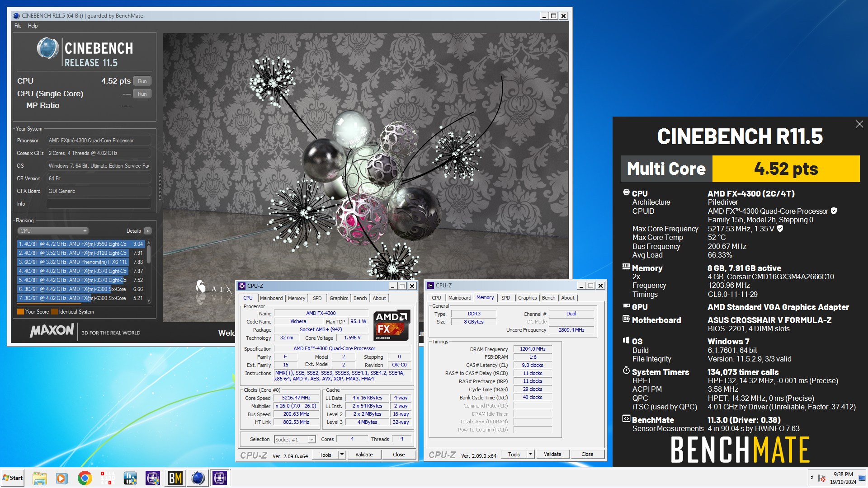Click the system clock showing 9:38 PM
This screenshot has height=488, width=868.
(843, 478)
